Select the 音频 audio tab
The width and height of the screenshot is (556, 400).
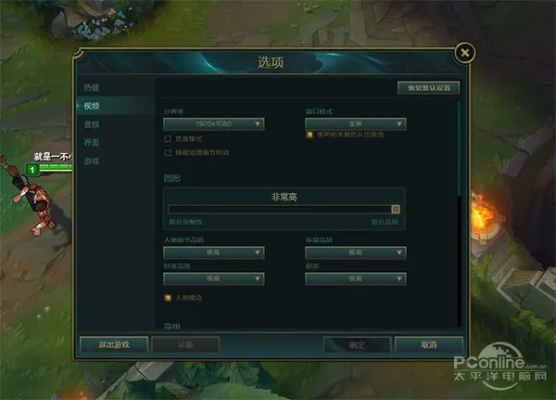click(x=91, y=124)
